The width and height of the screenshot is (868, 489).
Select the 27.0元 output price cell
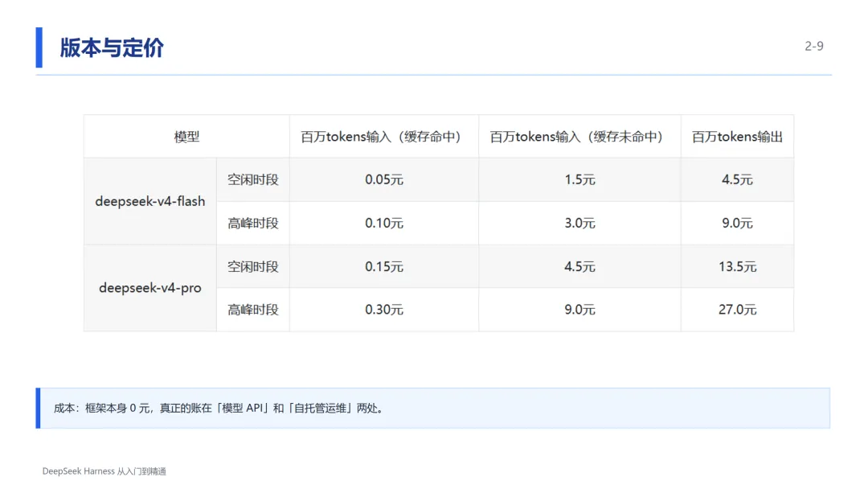(737, 310)
